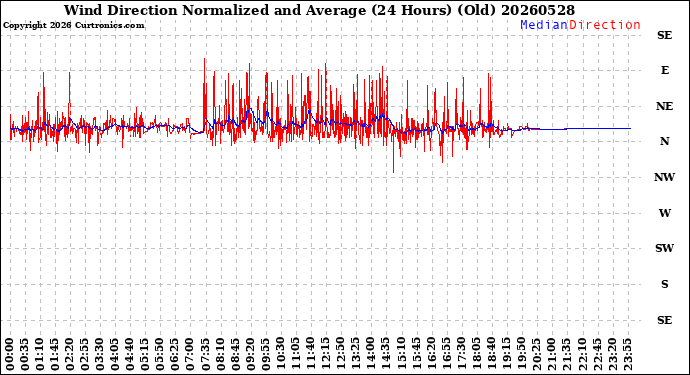Viewport: 690px width, 375px height.
Task: Click the 16:55 time label
Action: [446, 354]
